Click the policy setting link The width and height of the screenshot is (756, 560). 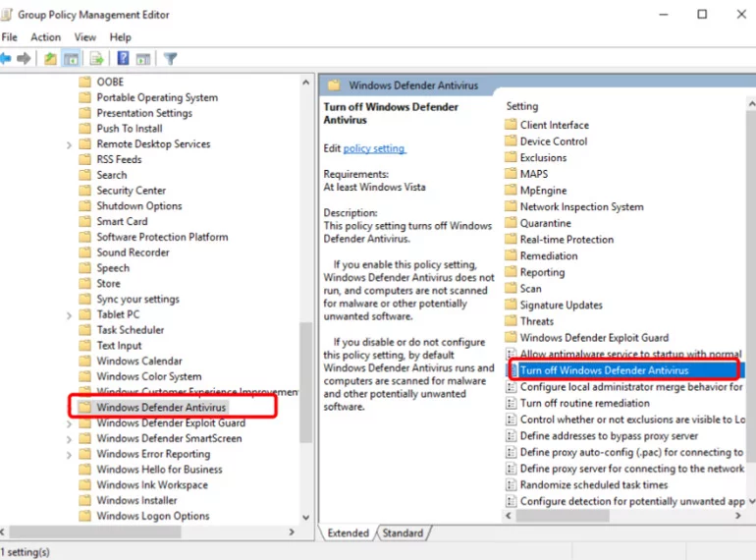pyautogui.click(x=374, y=148)
